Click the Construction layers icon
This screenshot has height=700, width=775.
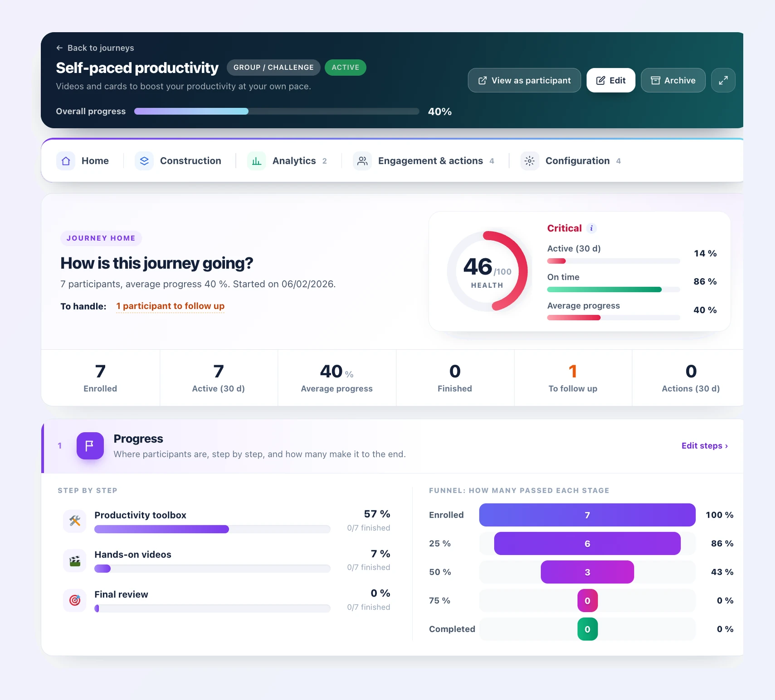coord(144,161)
